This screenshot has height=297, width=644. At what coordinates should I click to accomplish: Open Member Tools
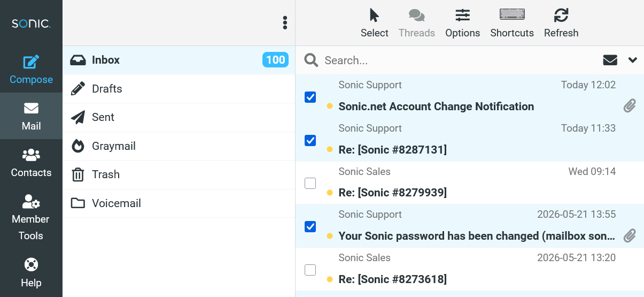pyautogui.click(x=31, y=217)
